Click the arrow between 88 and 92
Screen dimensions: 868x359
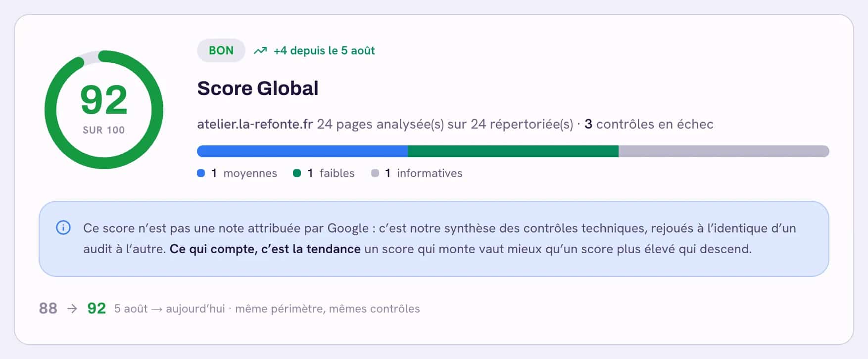(x=72, y=309)
